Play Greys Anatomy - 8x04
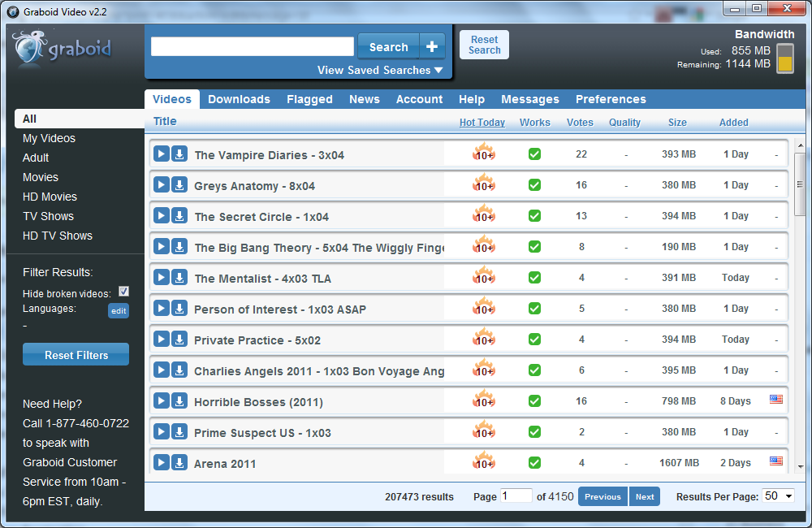Viewport: 812px width, 528px height. pos(162,185)
